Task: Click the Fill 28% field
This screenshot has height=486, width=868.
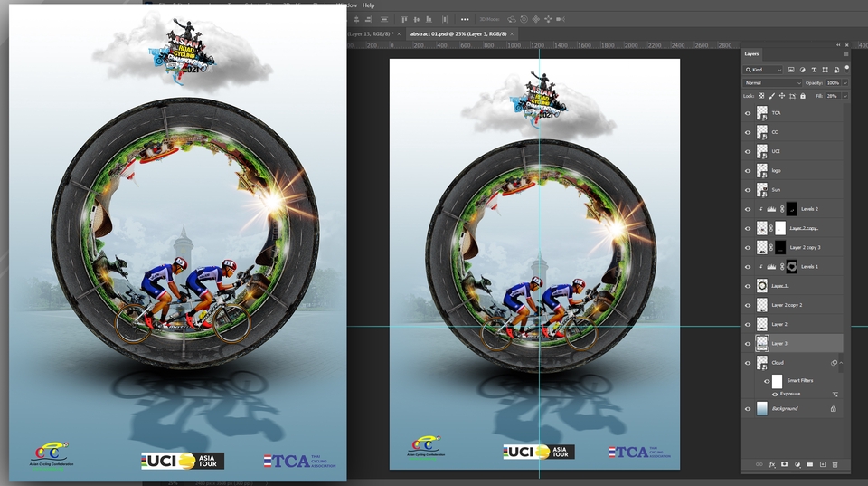Action: click(833, 96)
